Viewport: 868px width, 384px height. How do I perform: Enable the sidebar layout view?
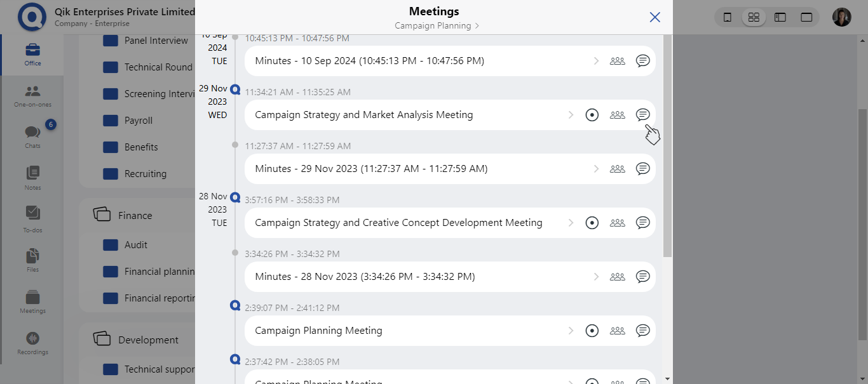pyautogui.click(x=780, y=17)
